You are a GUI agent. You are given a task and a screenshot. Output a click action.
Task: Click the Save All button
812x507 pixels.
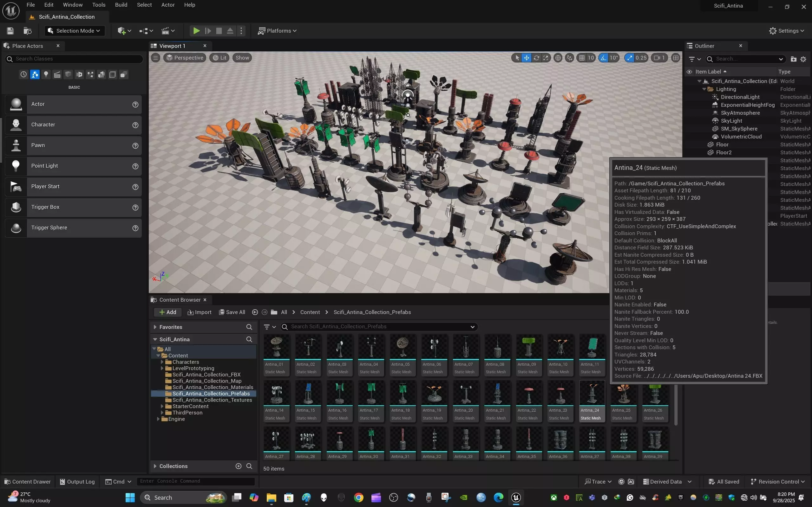click(x=232, y=312)
